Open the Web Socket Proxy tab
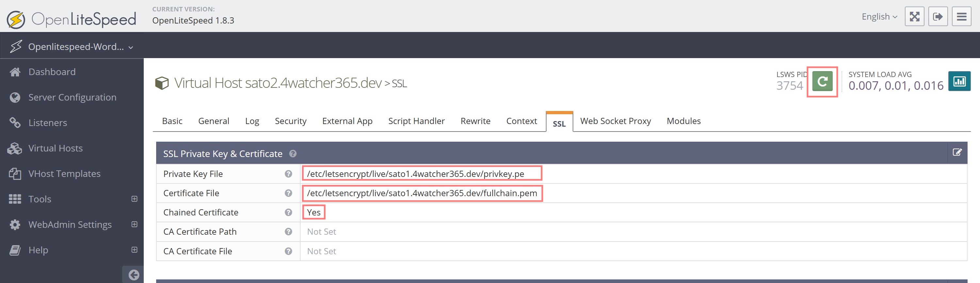The width and height of the screenshot is (980, 283). coord(615,121)
